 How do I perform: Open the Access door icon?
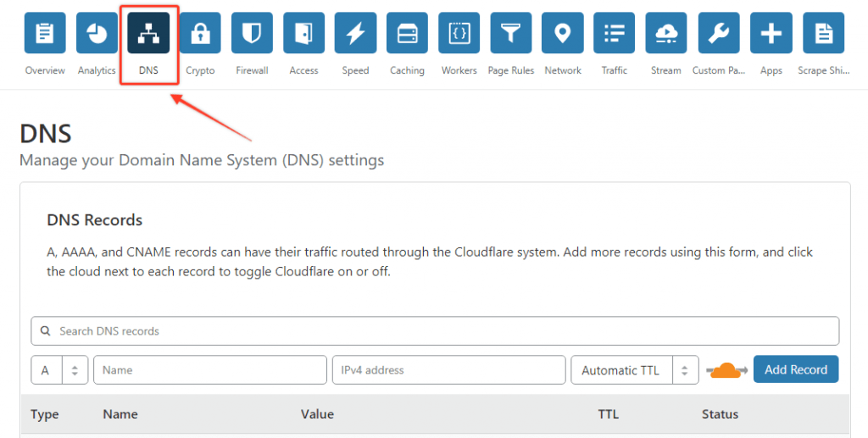(x=304, y=33)
